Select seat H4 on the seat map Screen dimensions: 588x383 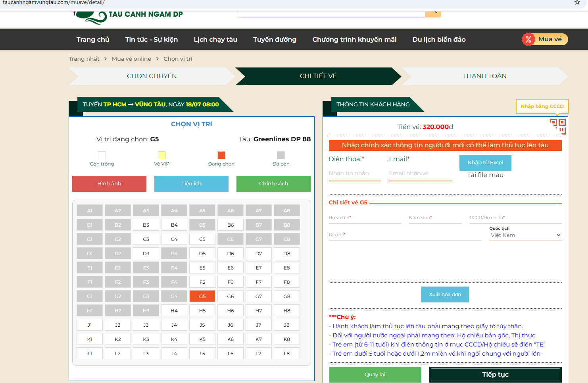(x=174, y=311)
